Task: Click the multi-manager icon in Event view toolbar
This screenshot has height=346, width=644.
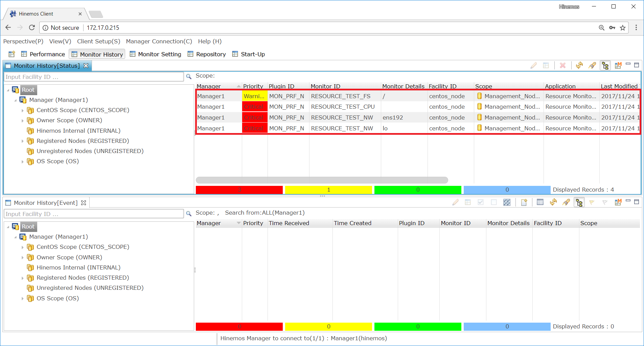Action: [618, 202]
